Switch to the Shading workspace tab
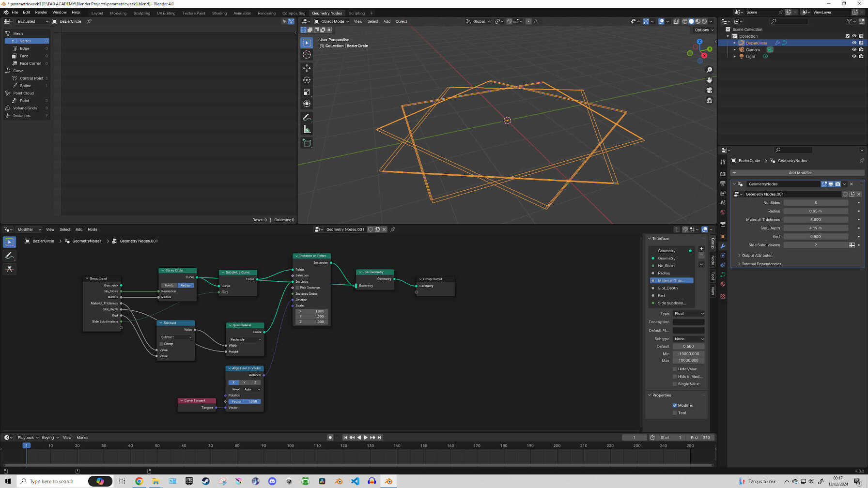 point(219,14)
